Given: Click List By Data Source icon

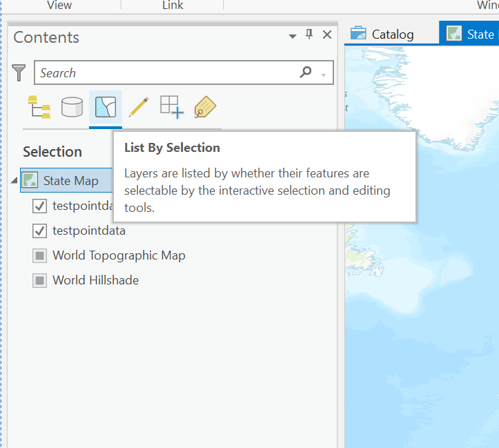Looking at the screenshot, I should [72, 107].
